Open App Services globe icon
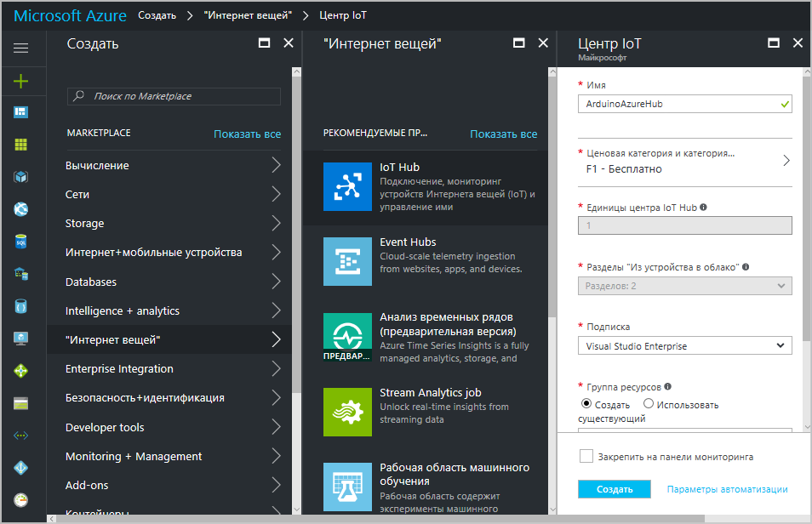This screenshot has height=524, width=812. (x=20, y=209)
